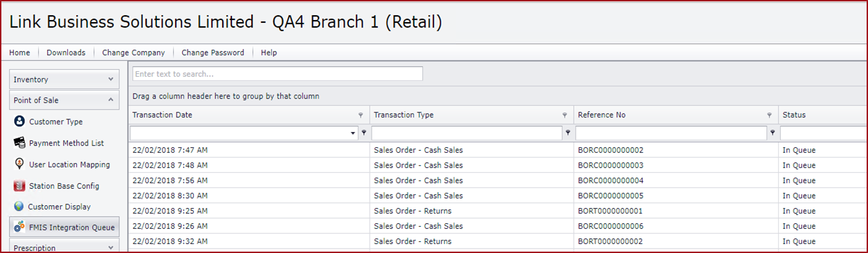868x253 pixels.
Task: Select the User Location Mapping icon
Action: pyautogui.click(x=19, y=165)
